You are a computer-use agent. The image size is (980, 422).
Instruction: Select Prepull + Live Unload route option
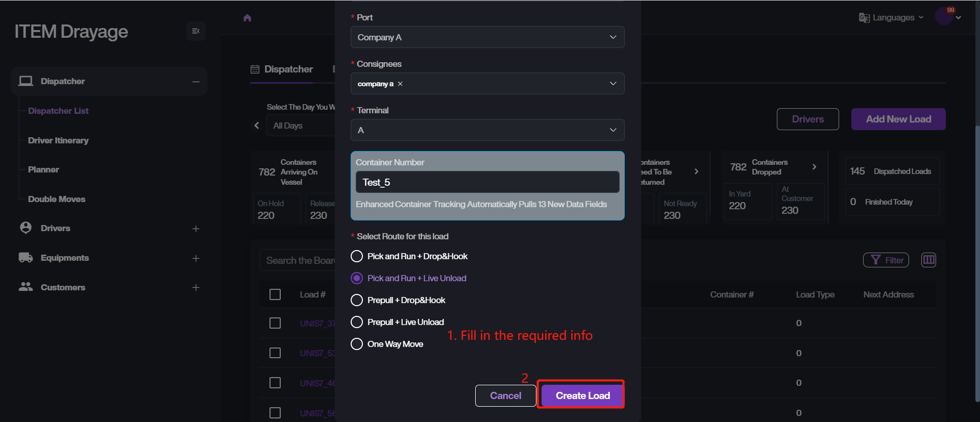(x=357, y=322)
